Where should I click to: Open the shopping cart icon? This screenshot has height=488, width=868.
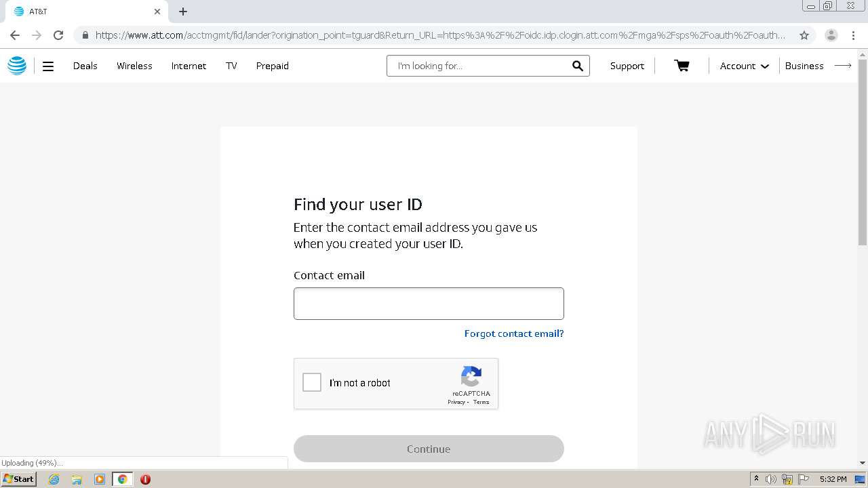coord(682,66)
